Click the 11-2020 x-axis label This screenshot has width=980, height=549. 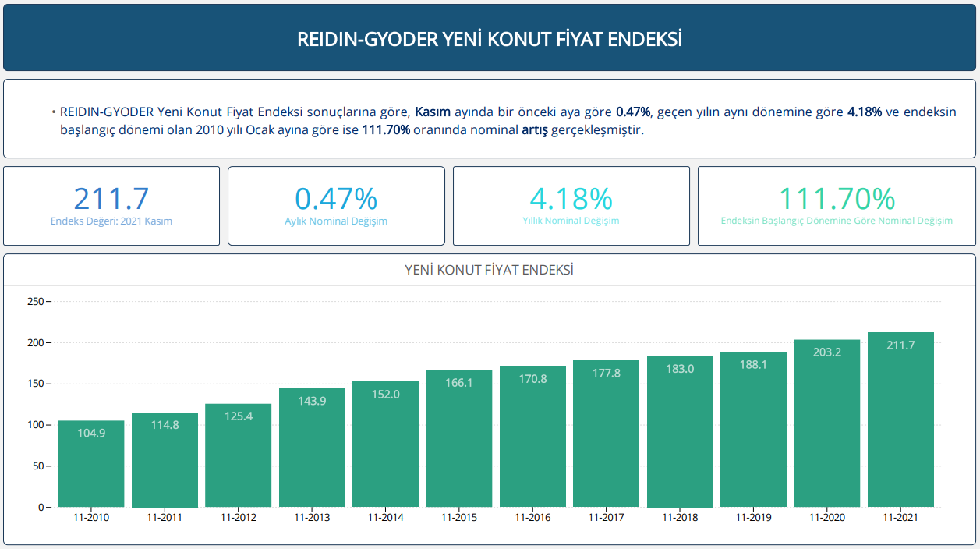pos(827,518)
